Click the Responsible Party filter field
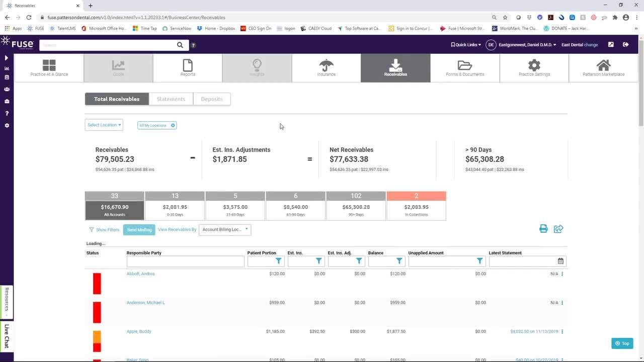This screenshot has height=362, width=644. [186, 261]
